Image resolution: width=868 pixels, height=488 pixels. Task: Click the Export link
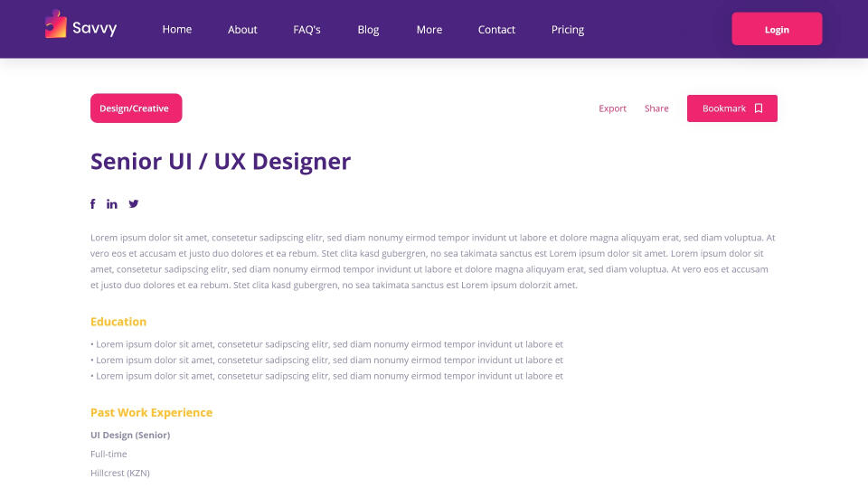[x=612, y=108]
